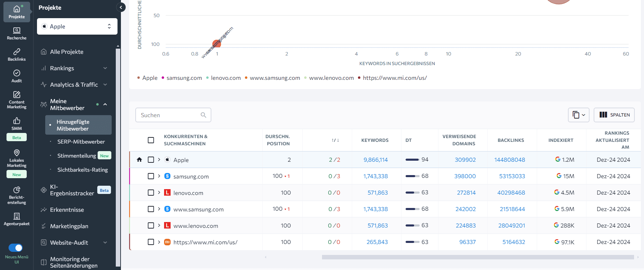Open samsung.com referring domains 398000
644x270 pixels.
(x=465, y=176)
